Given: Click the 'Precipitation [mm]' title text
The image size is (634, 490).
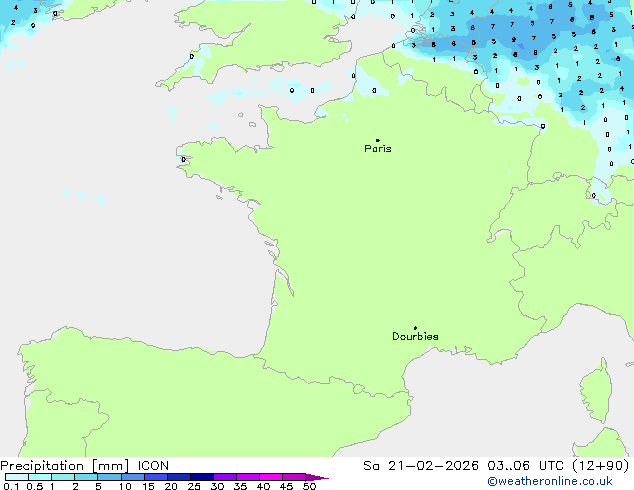Looking at the screenshot, I should (65, 466).
